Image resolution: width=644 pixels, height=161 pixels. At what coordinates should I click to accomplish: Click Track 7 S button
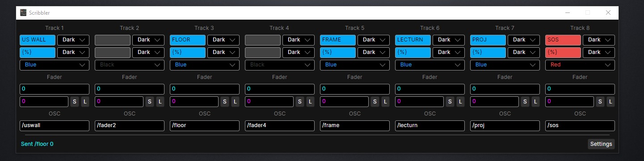click(525, 102)
